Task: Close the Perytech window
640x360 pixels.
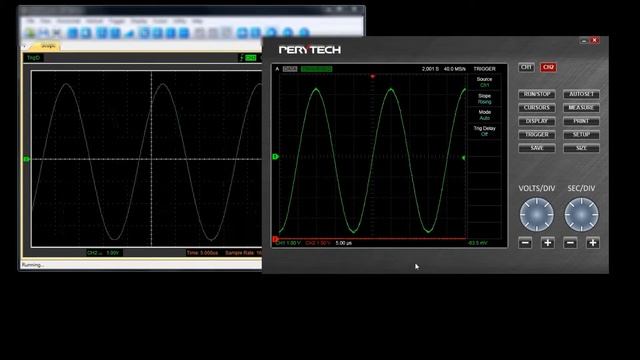Action: tap(595, 40)
